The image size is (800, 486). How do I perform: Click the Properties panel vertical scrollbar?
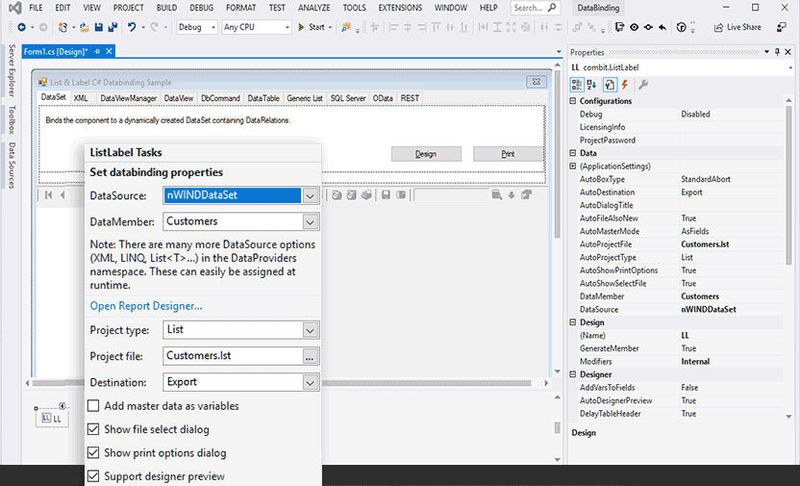(x=789, y=184)
